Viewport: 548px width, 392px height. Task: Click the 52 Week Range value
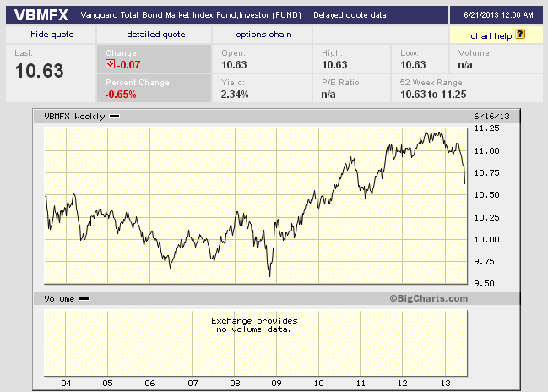click(433, 95)
